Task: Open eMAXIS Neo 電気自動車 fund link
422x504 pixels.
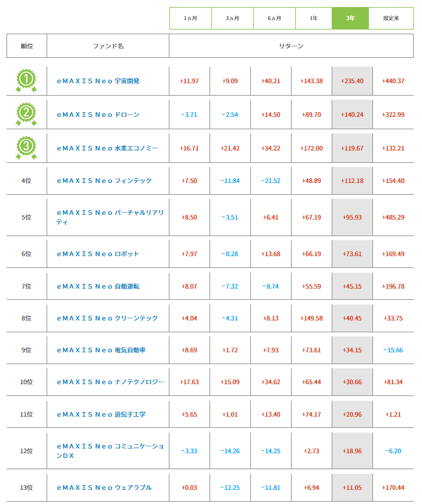Action: pyautogui.click(x=101, y=350)
